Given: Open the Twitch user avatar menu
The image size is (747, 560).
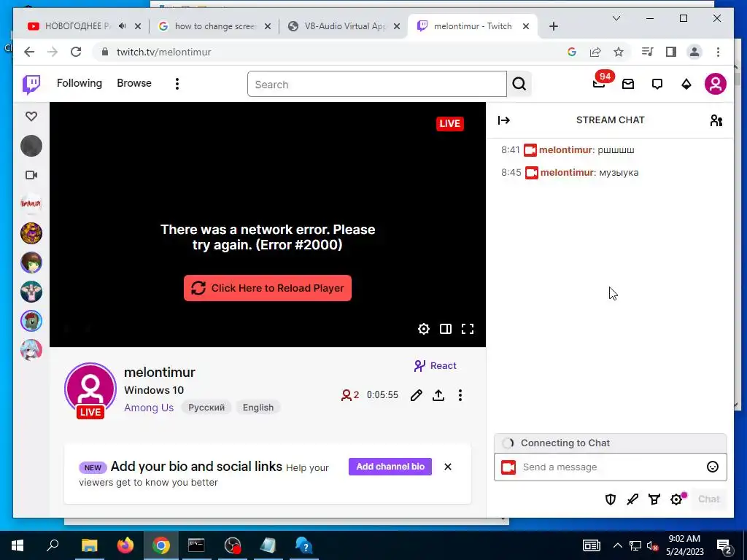Looking at the screenshot, I should tap(715, 84).
